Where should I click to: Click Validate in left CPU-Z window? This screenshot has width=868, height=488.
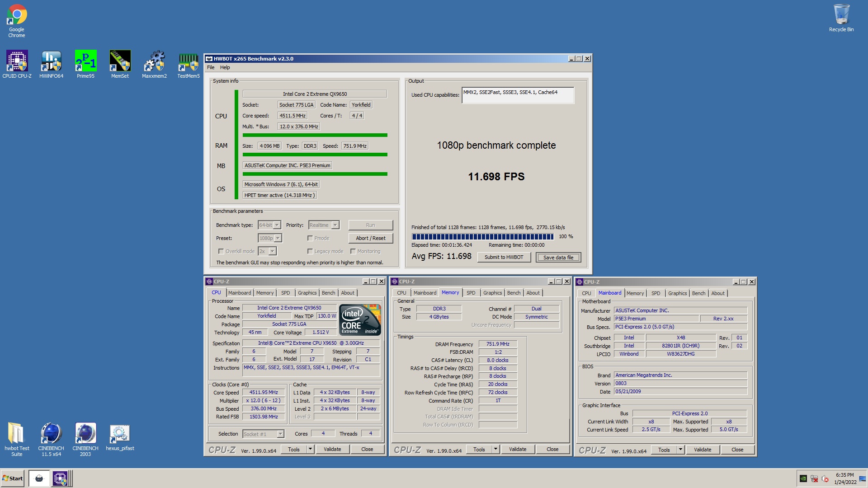(x=332, y=449)
